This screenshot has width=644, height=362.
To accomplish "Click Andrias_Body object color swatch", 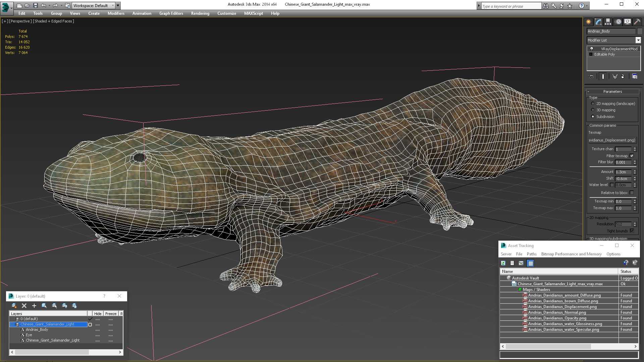I will pyautogui.click(x=639, y=31).
